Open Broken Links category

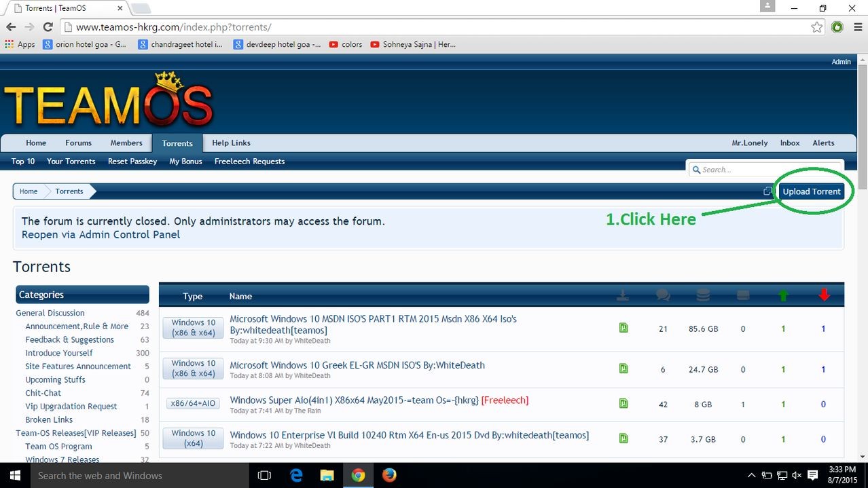pyautogui.click(x=49, y=419)
